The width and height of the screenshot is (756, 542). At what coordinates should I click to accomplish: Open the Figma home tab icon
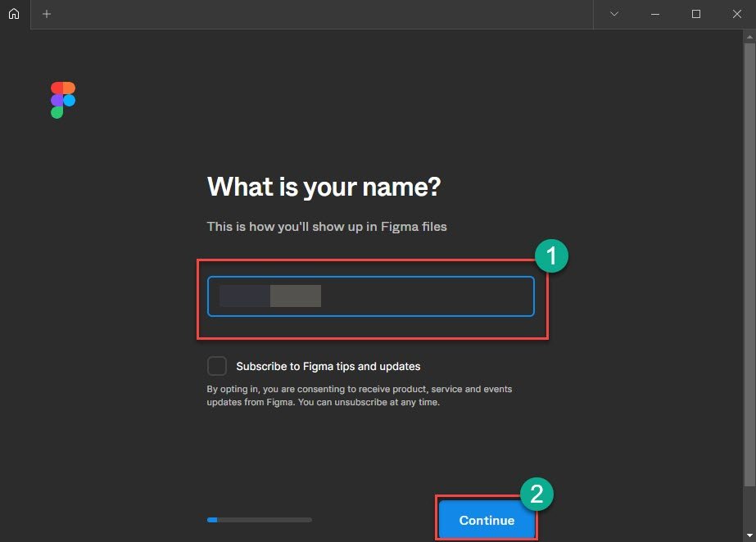click(14, 13)
